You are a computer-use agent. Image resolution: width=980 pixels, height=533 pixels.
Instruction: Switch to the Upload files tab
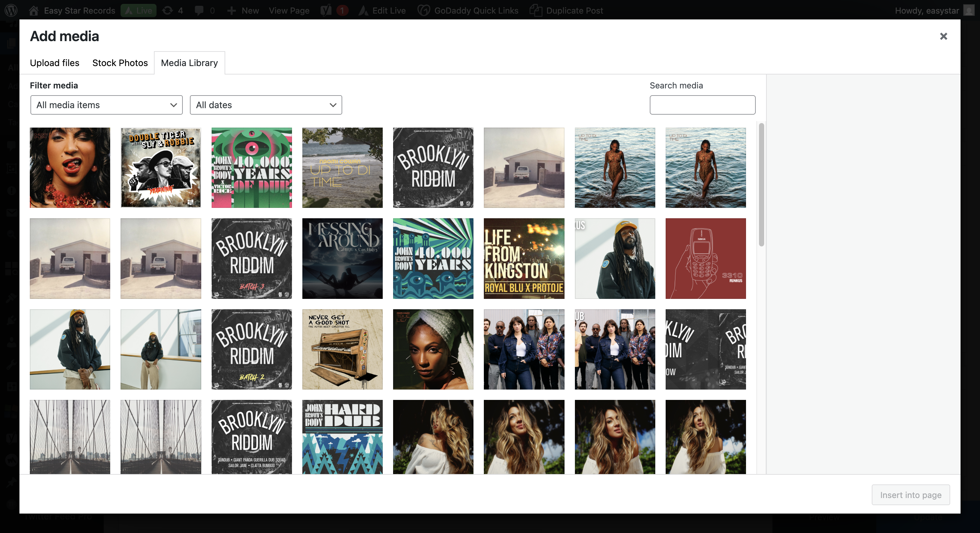tap(54, 63)
